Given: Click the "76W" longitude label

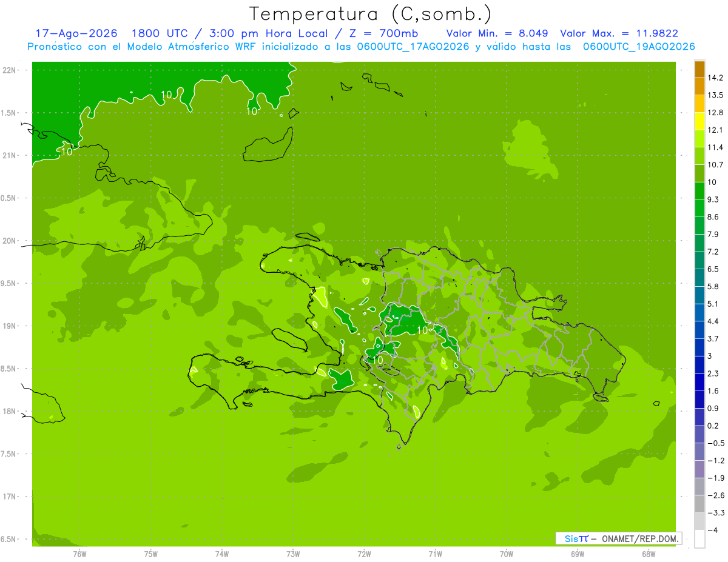Looking at the screenshot, I should 79,554.
